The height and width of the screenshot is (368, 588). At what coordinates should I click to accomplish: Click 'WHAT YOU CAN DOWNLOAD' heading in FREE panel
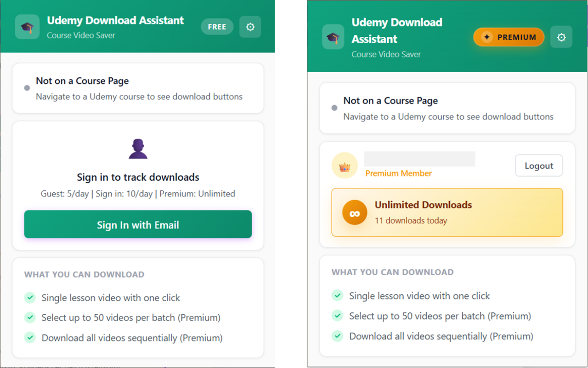(84, 275)
